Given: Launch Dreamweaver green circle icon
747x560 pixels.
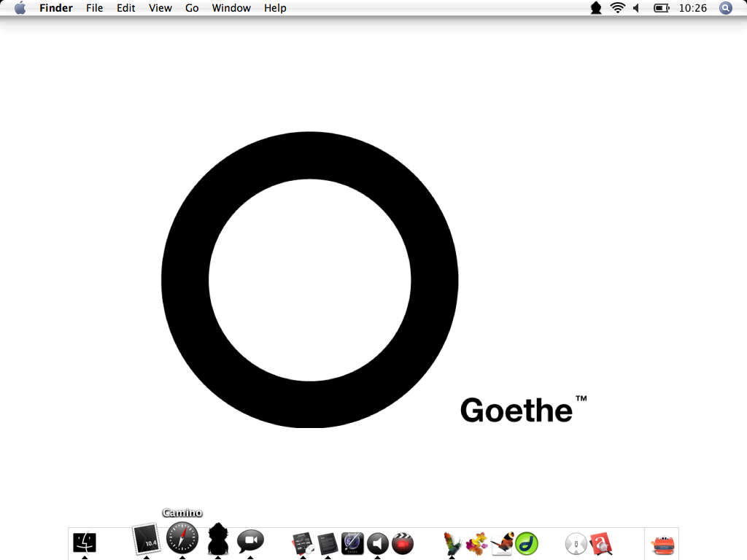Looking at the screenshot, I should click(x=527, y=544).
